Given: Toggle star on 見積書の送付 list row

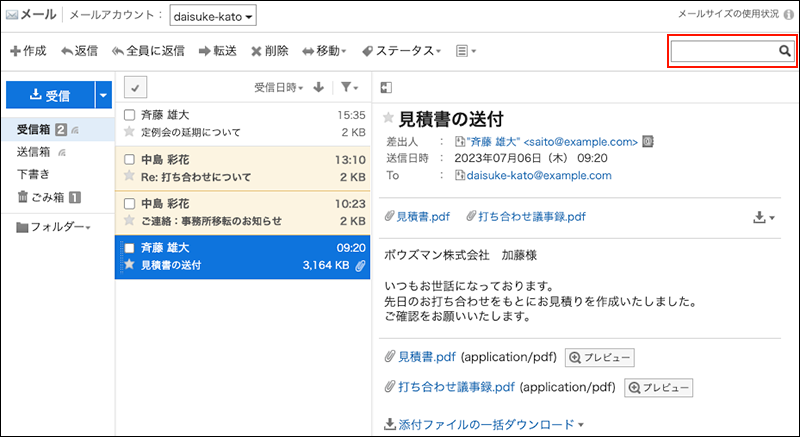Looking at the screenshot, I should point(130,265).
